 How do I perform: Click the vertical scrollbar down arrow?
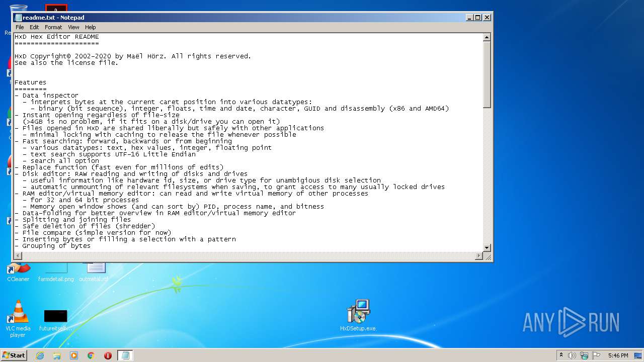tap(487, 248)
